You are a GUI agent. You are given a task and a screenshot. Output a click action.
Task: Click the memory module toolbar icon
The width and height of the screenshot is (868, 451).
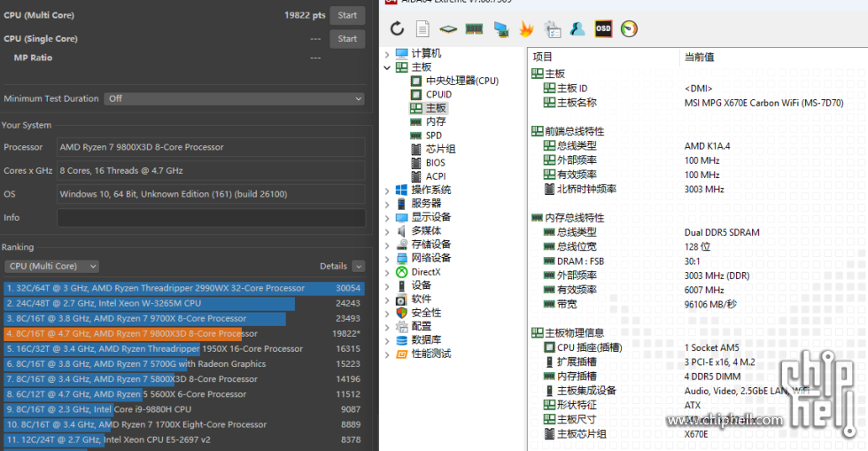[x=474, y=29]
